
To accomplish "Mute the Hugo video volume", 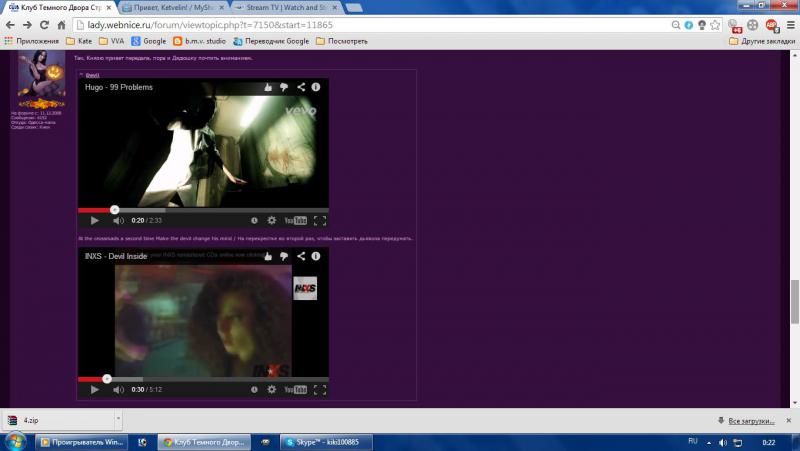I will click(x=118, y=220).
